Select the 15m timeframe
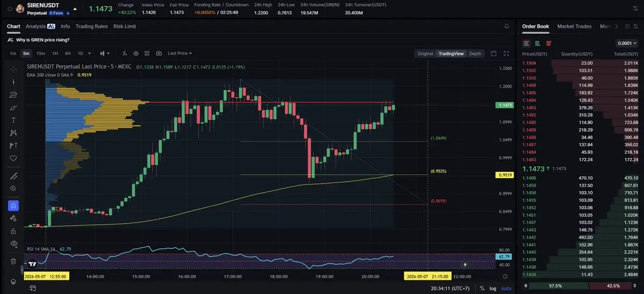 click(x=41, y=53)
